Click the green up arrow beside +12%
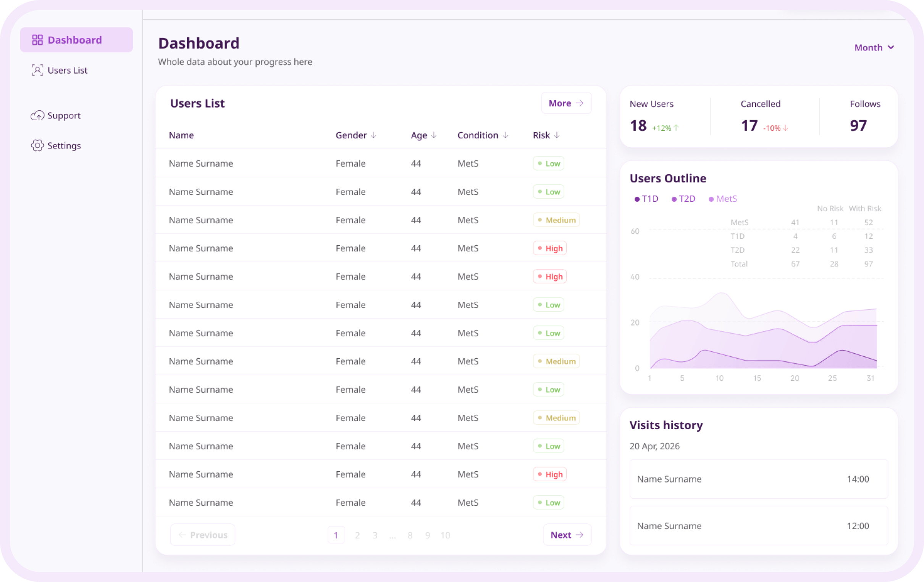The image size is (924, 582). coord(676,128)
